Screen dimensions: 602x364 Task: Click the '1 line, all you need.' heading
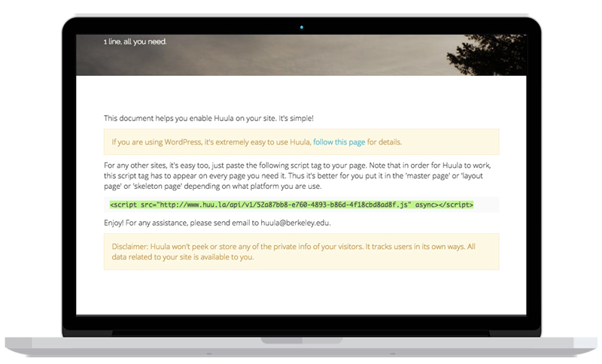(135, 42)
